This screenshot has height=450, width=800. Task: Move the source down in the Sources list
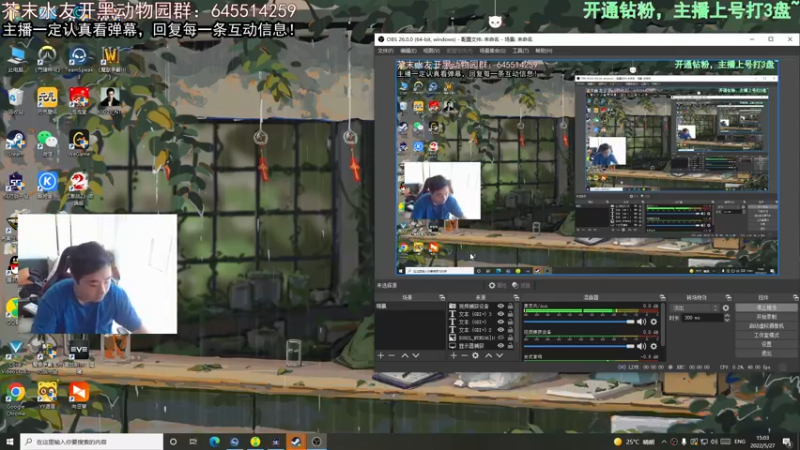[499, 356]
